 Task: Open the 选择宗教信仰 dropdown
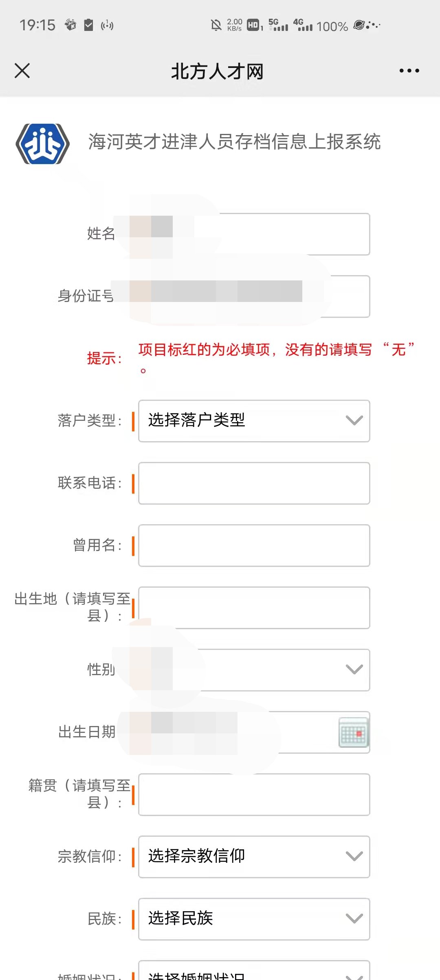coord(254,857)
